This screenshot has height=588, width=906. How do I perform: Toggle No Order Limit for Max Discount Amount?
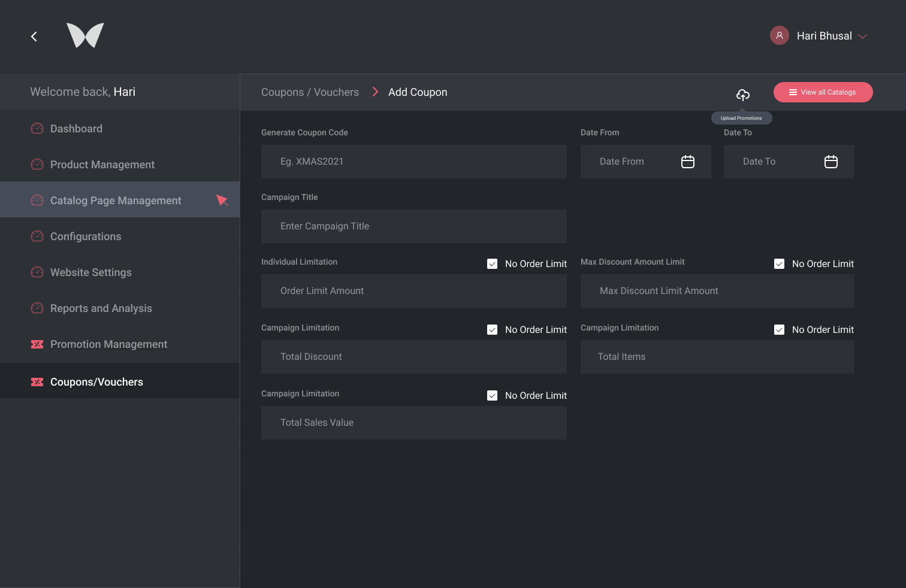[779, 264]
